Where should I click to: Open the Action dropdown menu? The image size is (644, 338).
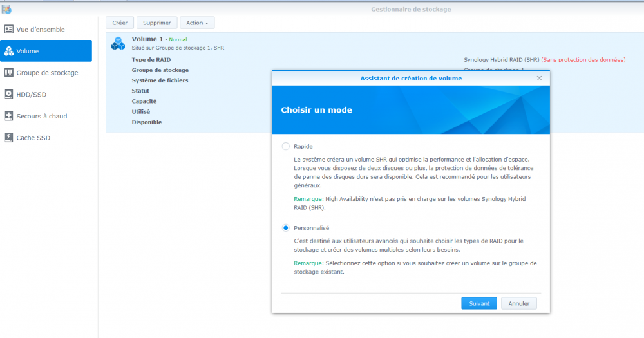197,23
